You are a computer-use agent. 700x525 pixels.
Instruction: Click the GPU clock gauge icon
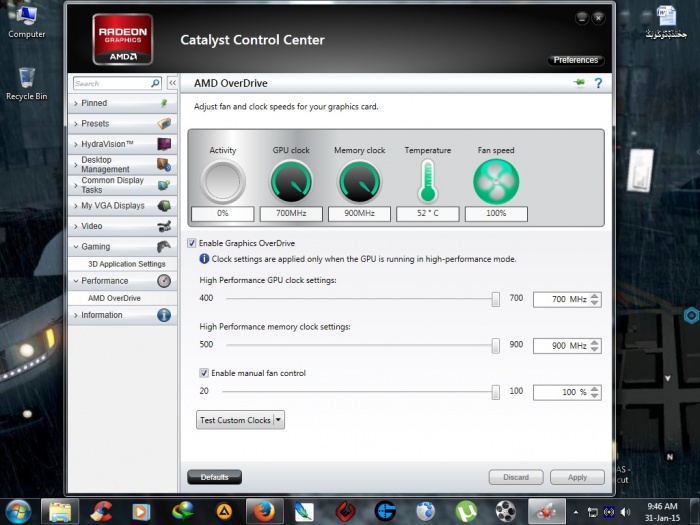point(291,182)
